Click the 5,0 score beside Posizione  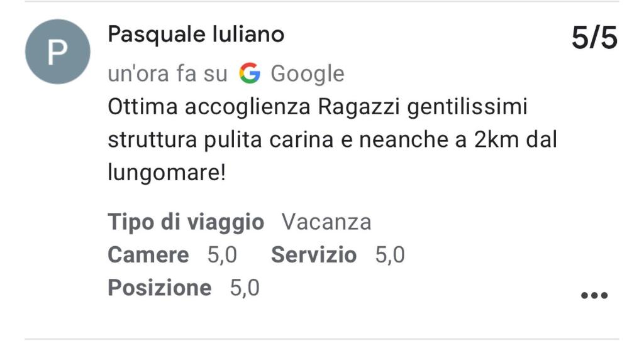245,288
